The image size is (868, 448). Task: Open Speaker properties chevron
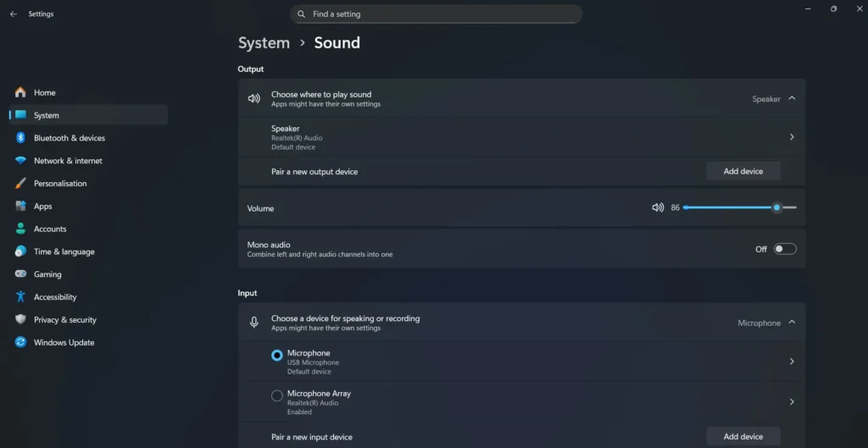point(792,136)
